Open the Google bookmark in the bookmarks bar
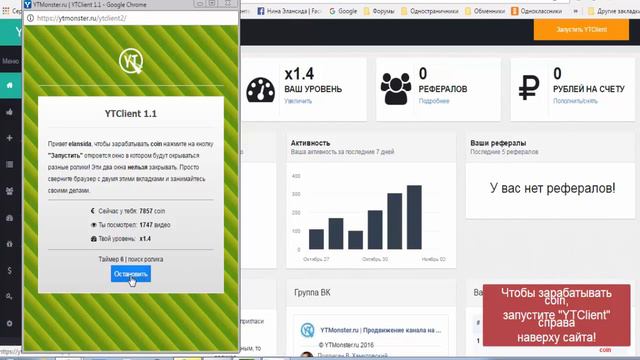 point(343,11)
